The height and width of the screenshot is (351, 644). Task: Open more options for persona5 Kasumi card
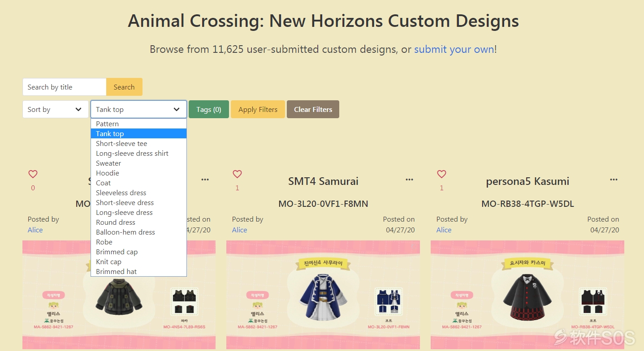click(614, 180)
